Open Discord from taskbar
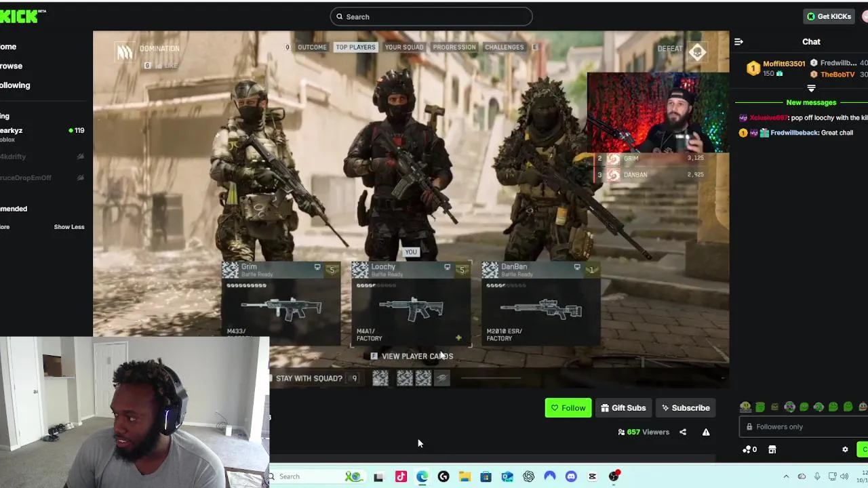The image size is (868, 488). pos(571,477)
